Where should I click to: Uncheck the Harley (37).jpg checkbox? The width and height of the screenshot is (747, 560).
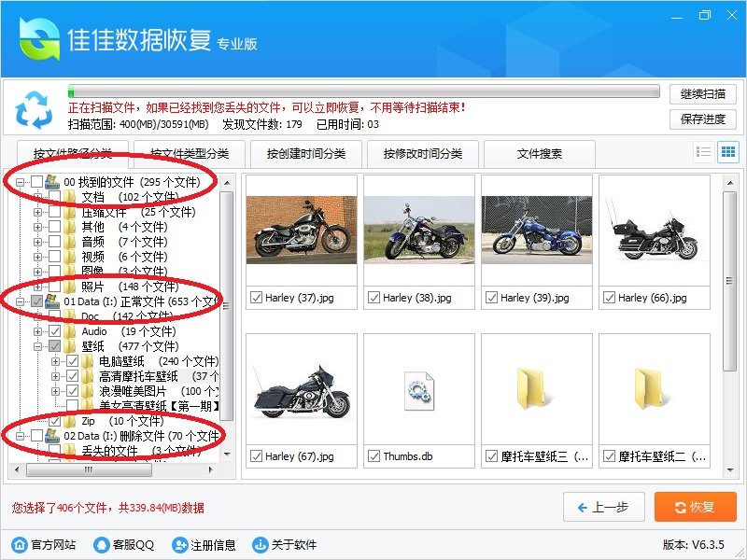click(x=256, y=298)
